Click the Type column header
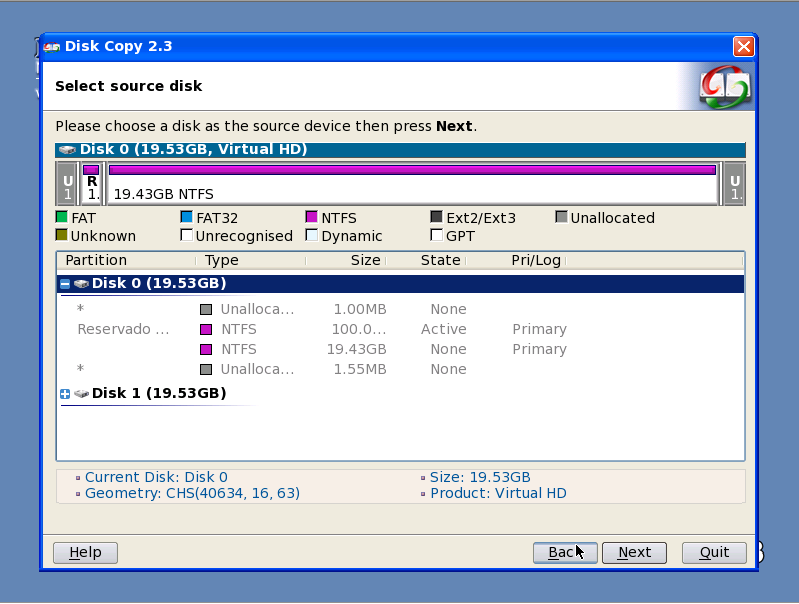 pyautogui.click(x=251, y=260)
